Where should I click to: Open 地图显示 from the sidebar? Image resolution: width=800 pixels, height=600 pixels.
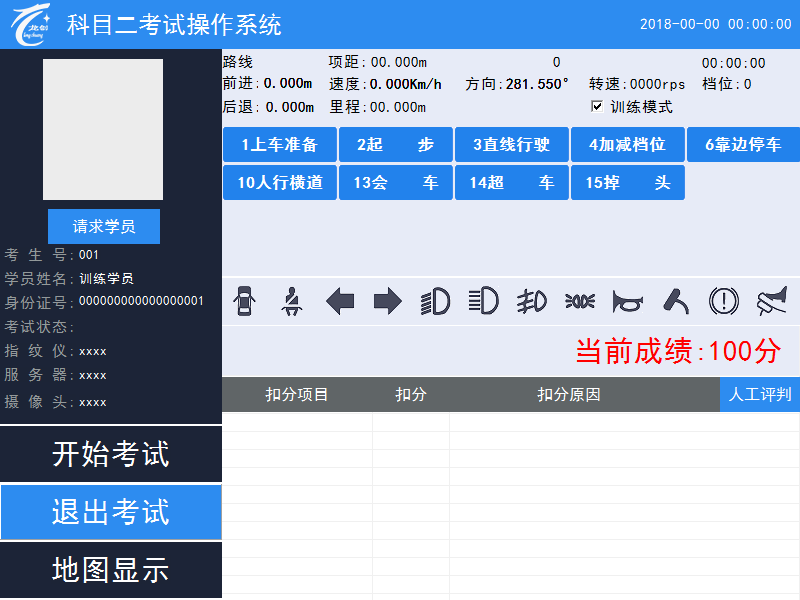click(x=111, y=570)
